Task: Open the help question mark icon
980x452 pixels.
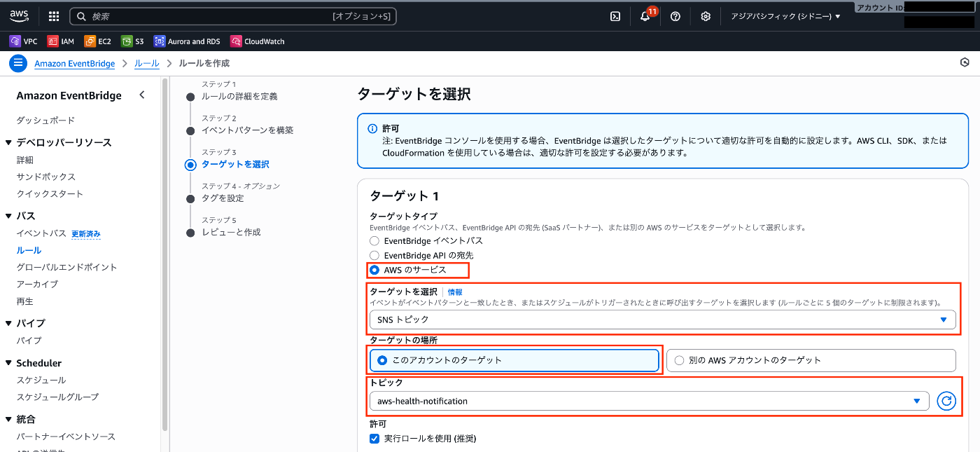Action: tap(675, 16)
